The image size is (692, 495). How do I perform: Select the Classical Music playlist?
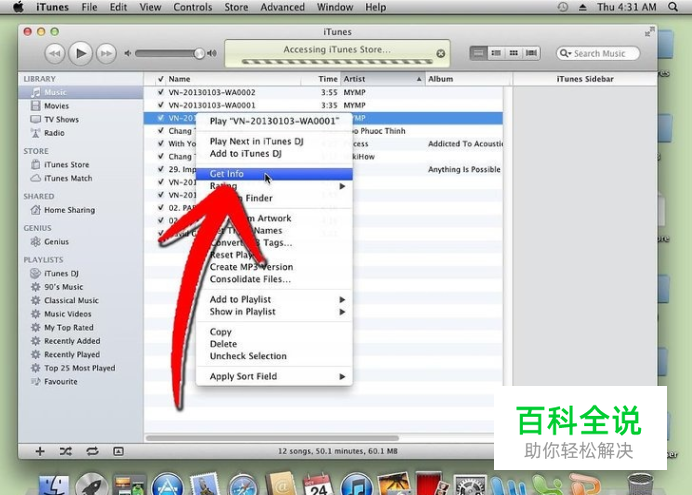tap(81, 300)
